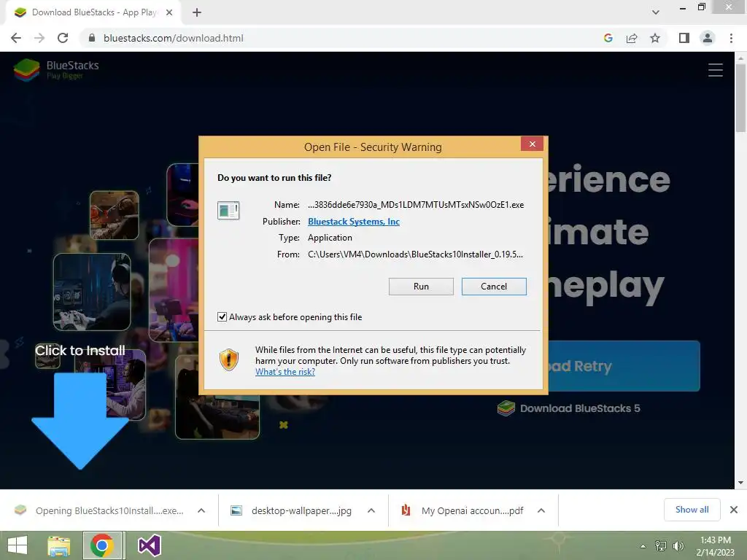This screenshot has height=560, width=747.
Task: Expand options for BlueStacks10Install download
Action: click(x=201, y=510)
